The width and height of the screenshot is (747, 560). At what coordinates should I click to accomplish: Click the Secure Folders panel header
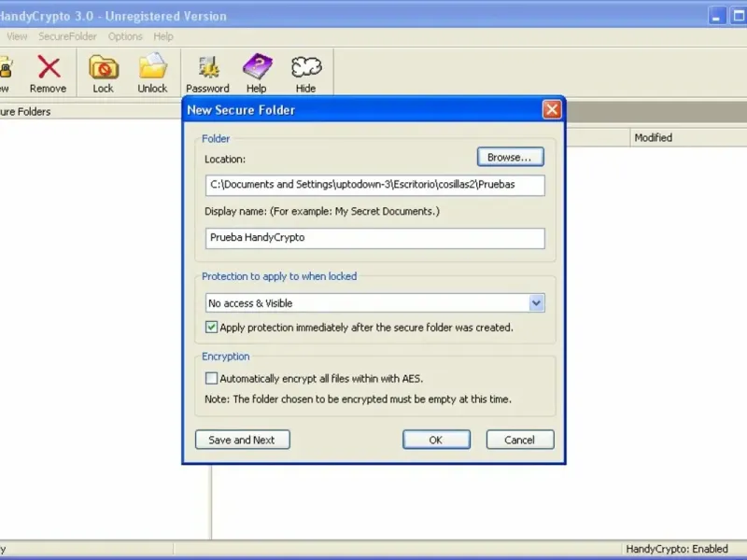pyautogui.click(x=91, y=111)
